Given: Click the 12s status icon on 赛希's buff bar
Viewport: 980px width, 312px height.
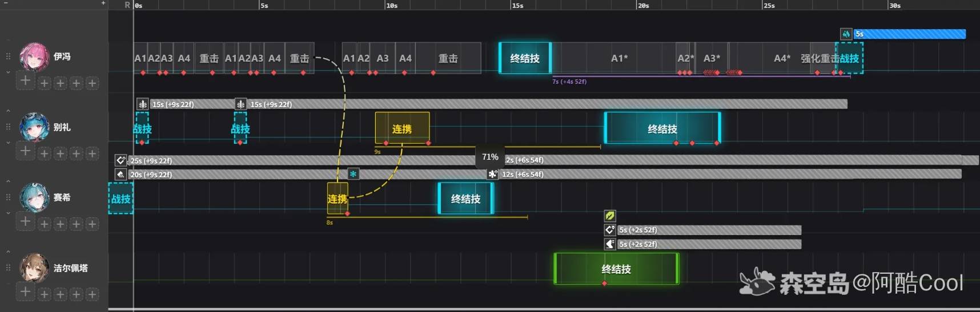Looking at the screenshot, I should coord(493,174).
